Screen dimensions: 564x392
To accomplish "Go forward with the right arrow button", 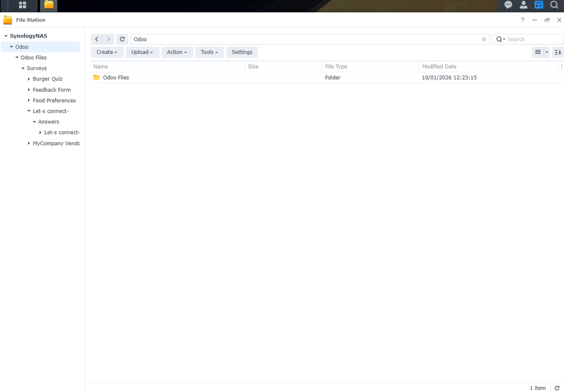I will click(108, 39).
